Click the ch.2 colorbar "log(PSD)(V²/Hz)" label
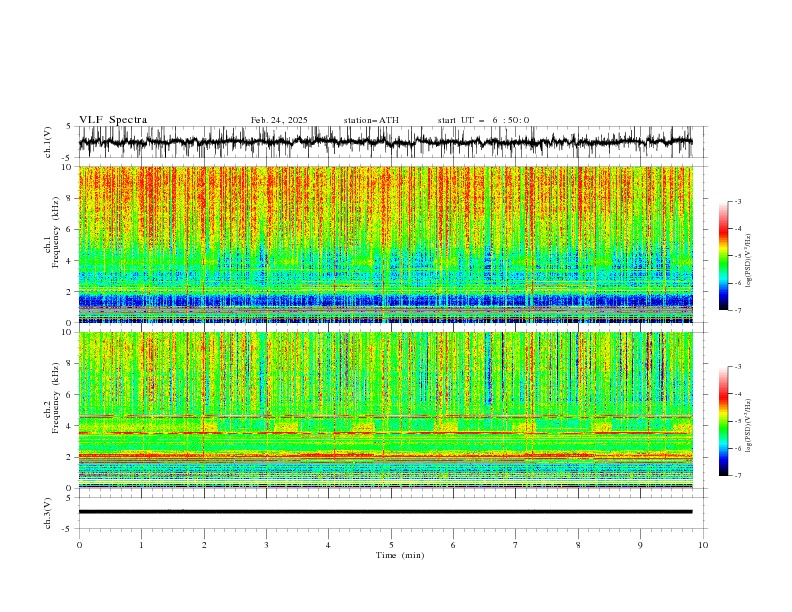 (x=749, y=426)
